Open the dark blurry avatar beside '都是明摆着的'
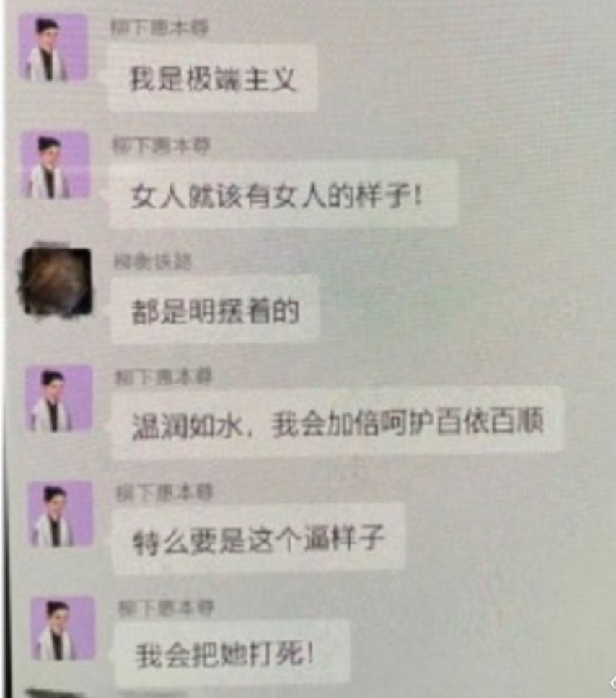The image size is (616, 698). [x=56, y=282]
